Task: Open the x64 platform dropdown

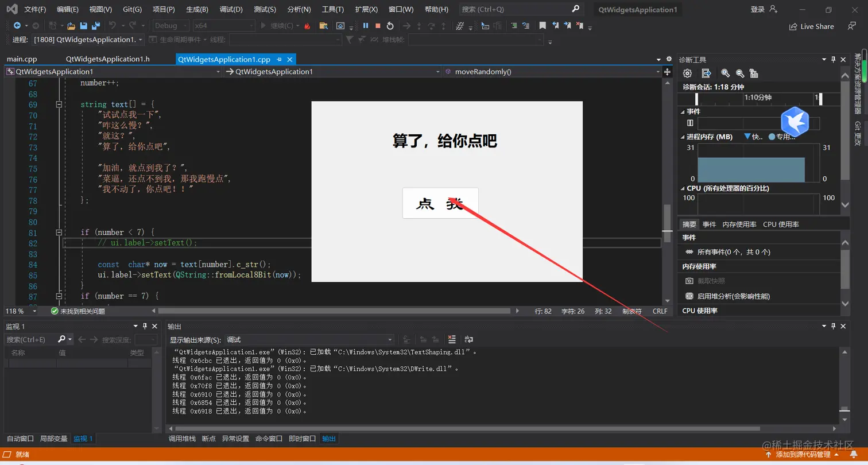Action: 223,26
